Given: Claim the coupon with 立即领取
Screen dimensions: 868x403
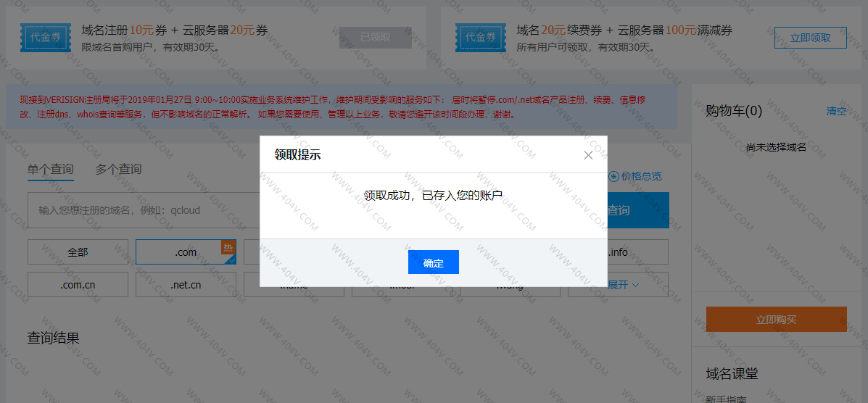Looking at the screenshot, I should pyautogui.click(x=810, y=38).
